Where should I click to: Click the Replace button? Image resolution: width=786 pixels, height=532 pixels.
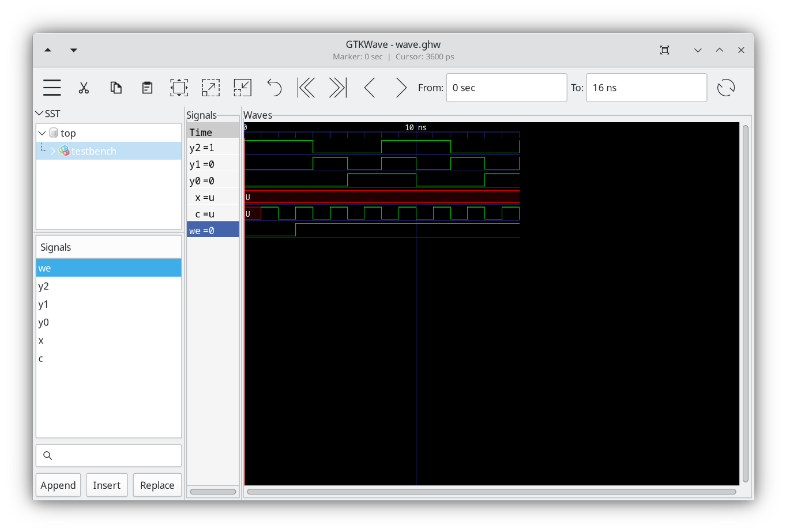click(157, 485)
